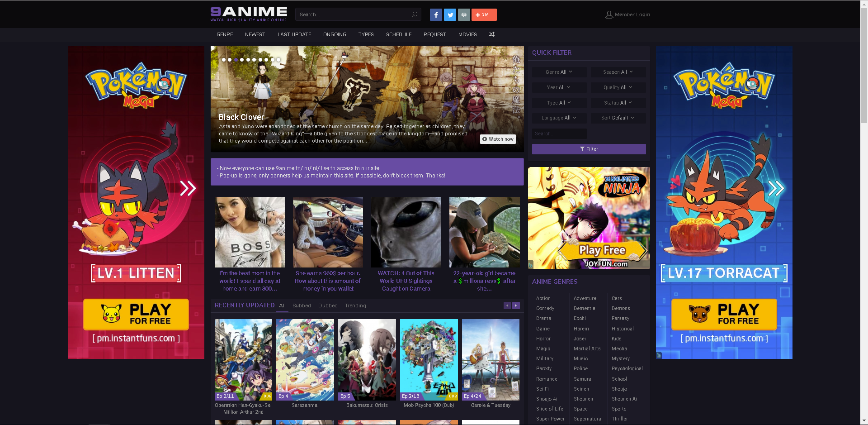The height and width of the screenshot is (425, 868).
Task: Select the last slider dot on banner
Action: tap(278, 60)
